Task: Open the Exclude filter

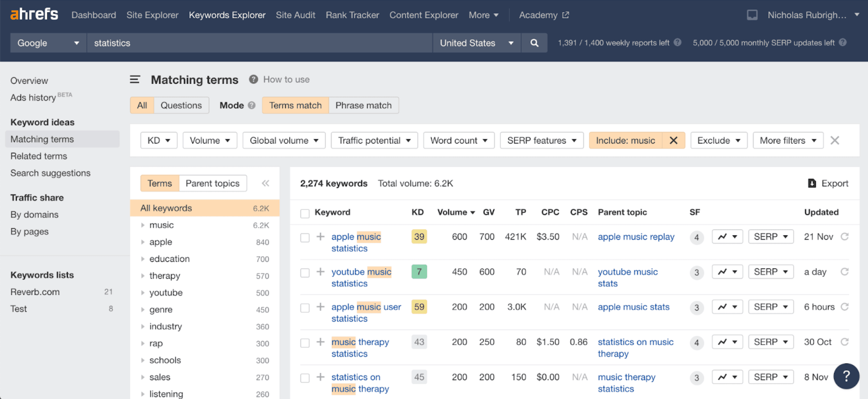Action: point(719,140)
